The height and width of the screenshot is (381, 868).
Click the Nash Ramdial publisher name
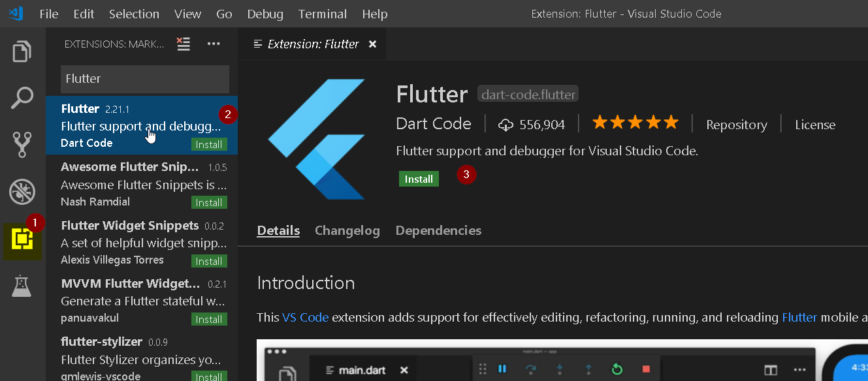(x=95, y=202)
